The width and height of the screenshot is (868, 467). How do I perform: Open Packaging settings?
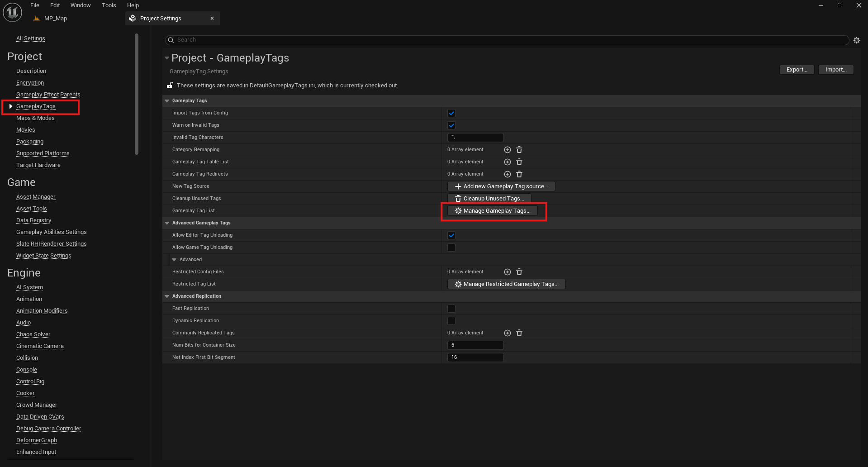(x=30, y=142)
